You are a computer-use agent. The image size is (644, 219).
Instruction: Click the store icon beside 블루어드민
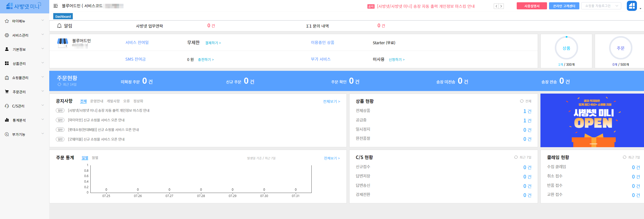point(63,43)
